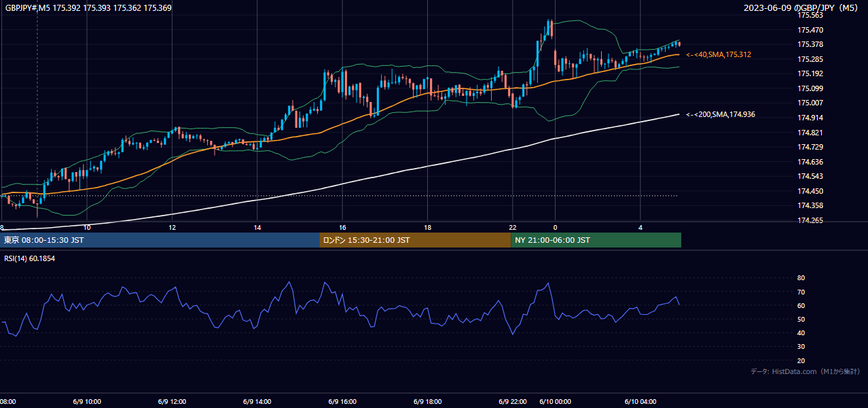
Task: Click the 6/9 14:00 date label
Action: [257, 402]
